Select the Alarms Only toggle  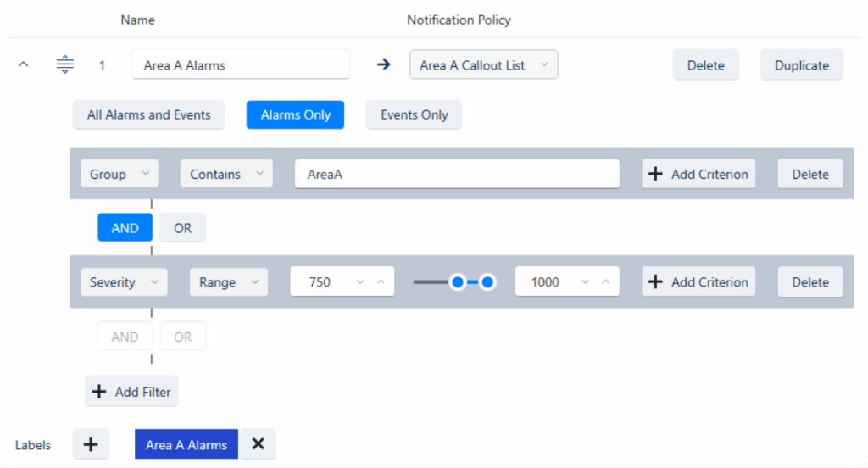[x=295, y=115]
